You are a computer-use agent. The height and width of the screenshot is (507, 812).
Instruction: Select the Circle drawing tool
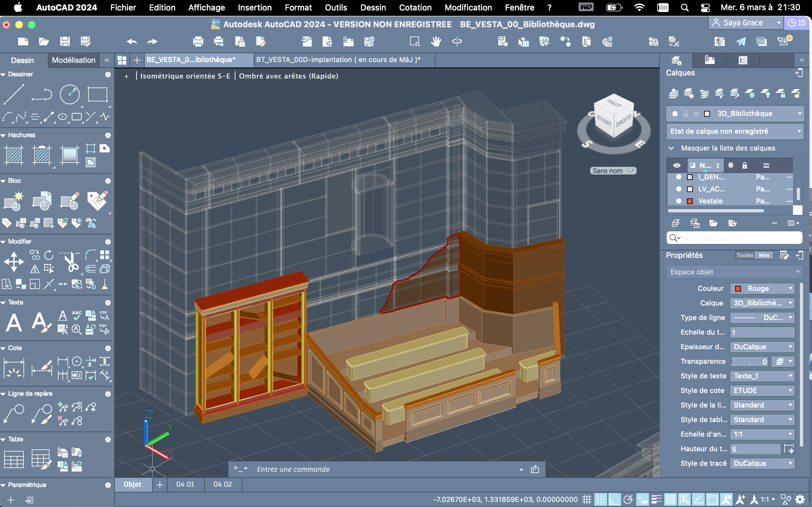[x=69, y=94]
